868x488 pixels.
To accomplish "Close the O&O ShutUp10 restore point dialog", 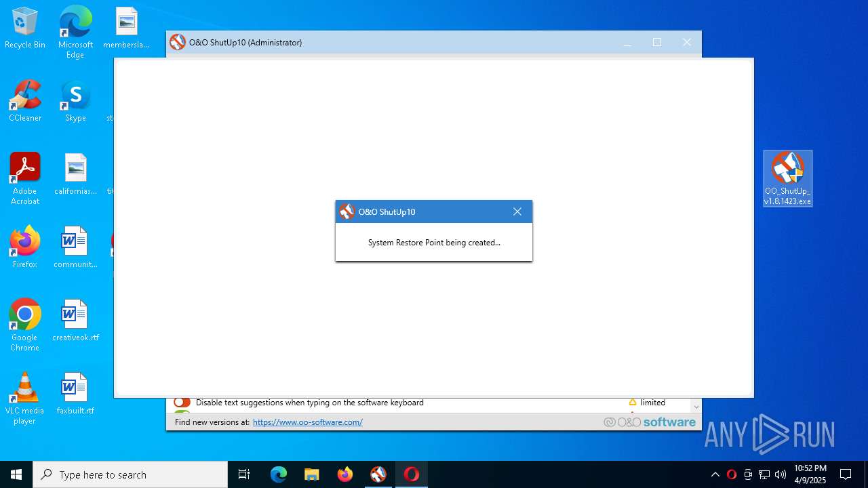I will pyautogui.click(x=517, y=211).
